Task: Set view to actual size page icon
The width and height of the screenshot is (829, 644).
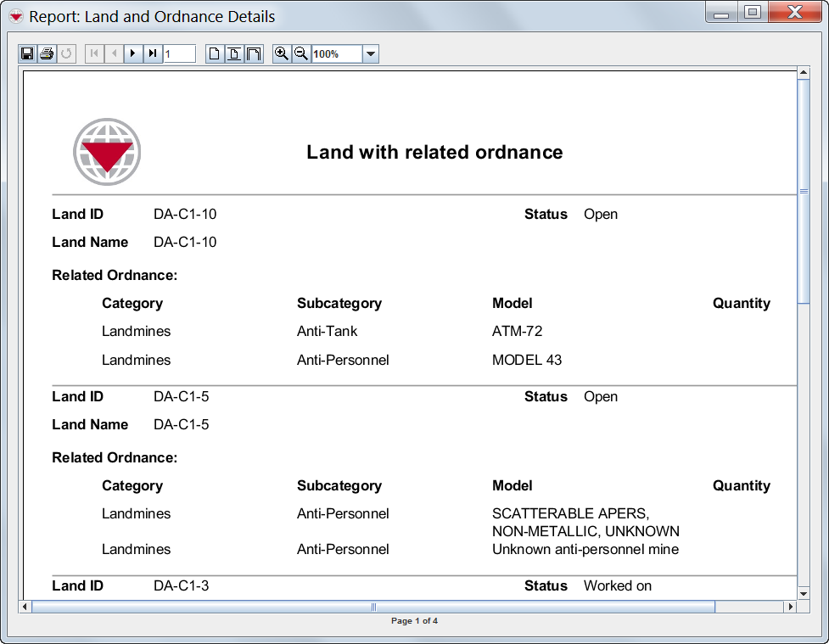Action: 215,54
